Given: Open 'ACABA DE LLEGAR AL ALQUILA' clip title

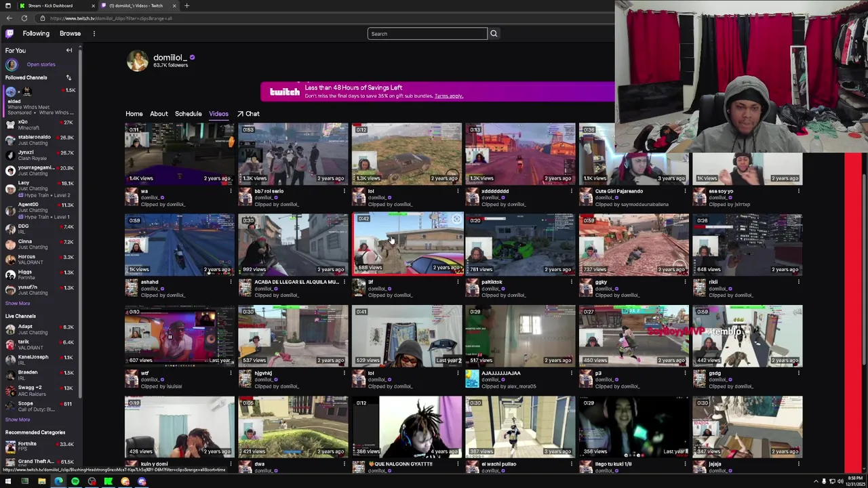Looking at the screenshot, I should pos(296,282).
